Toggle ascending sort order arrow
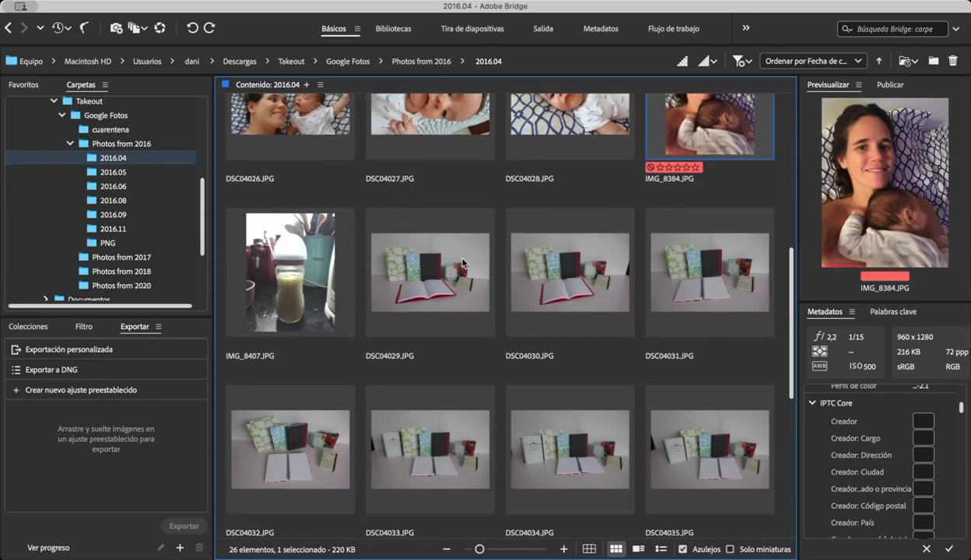 879,61
